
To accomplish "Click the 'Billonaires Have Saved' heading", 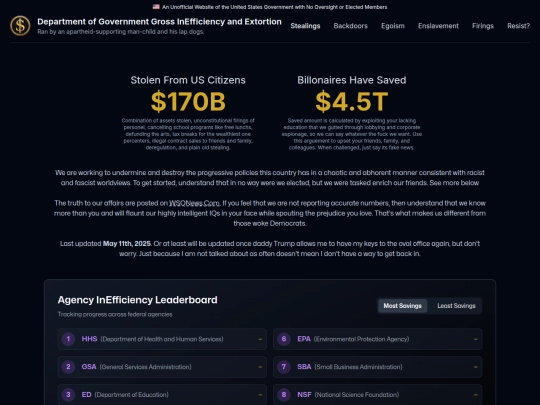I will click(x=352, y=80).
